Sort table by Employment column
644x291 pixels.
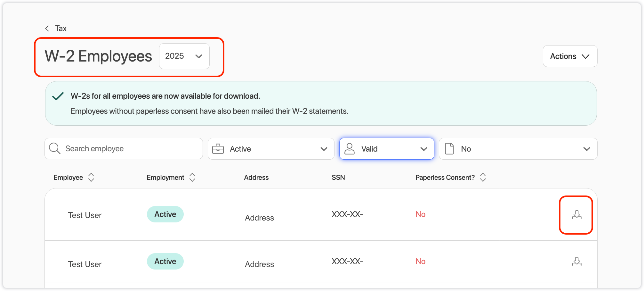click(x=192, y=177)
